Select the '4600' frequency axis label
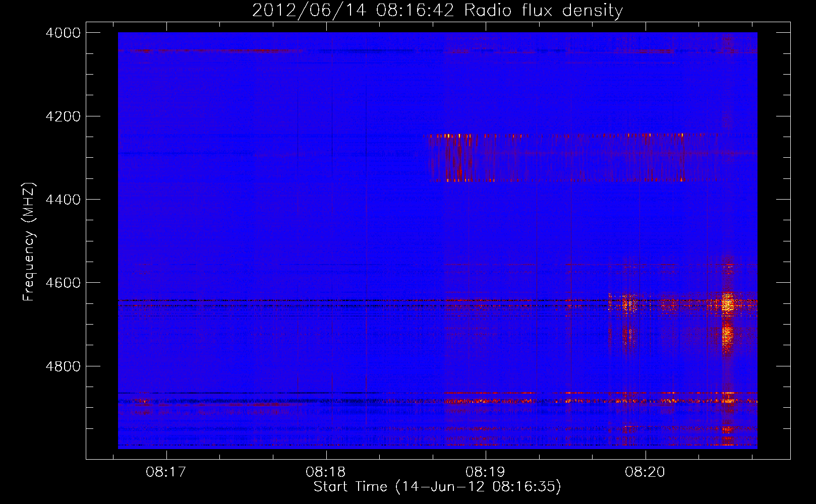The image size is (816, 504). (x=63, y=283)
